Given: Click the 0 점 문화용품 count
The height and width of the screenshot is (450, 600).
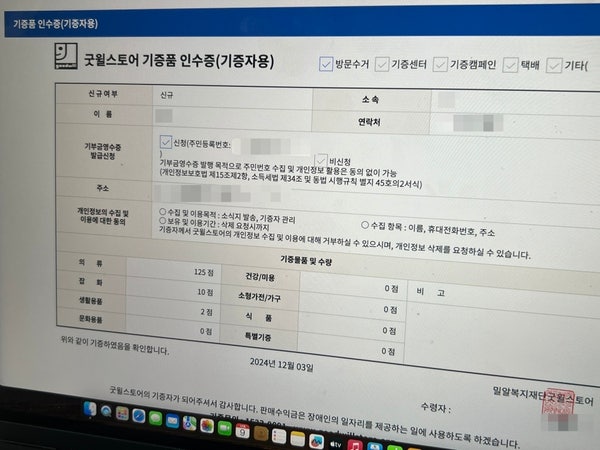Looking at the screenshot, I should [x=206, y=331].
